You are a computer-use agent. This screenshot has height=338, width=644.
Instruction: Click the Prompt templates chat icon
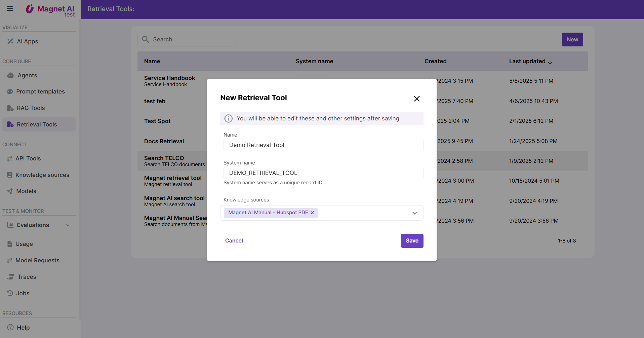tap(10, 91)
